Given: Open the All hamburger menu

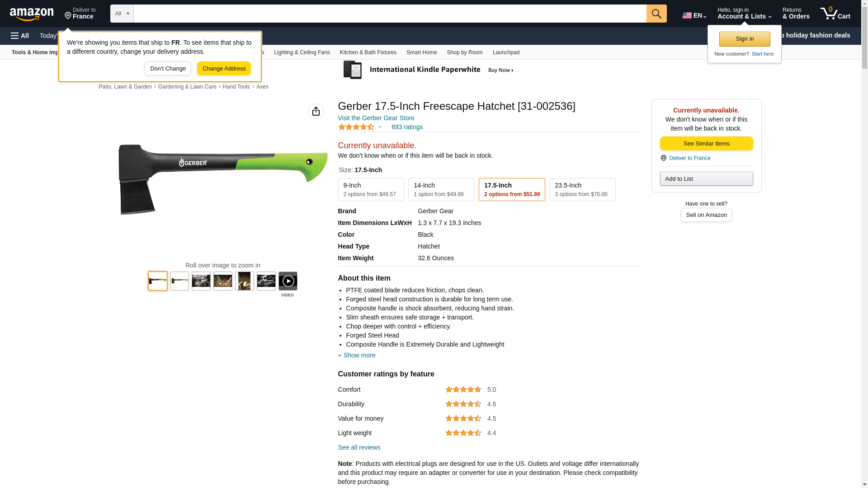Looking at the screenshot, I should click(x=20, y=36).
